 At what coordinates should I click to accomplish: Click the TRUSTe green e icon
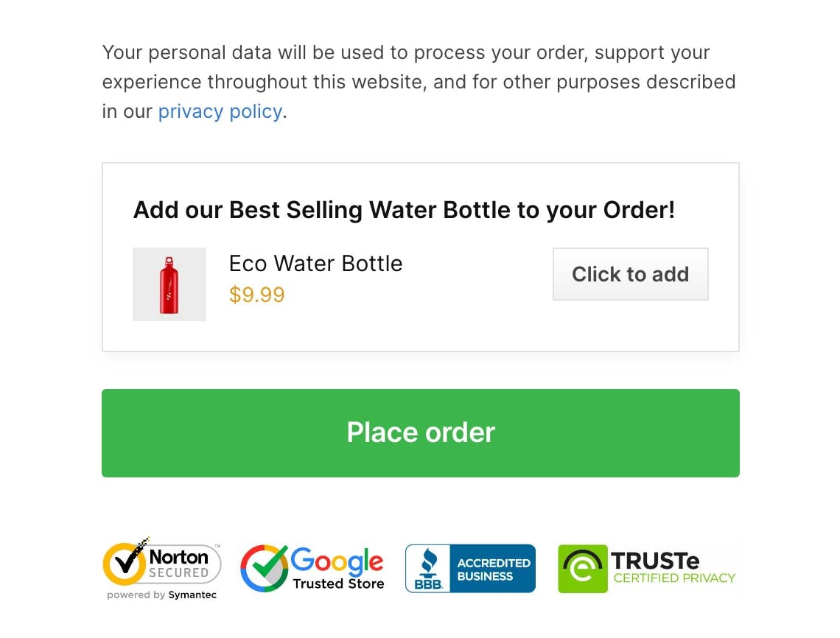583,569
